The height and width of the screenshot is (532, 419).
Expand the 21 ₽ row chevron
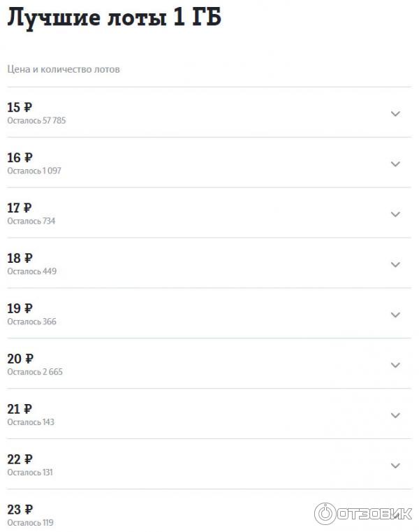[x=395, y=415]
